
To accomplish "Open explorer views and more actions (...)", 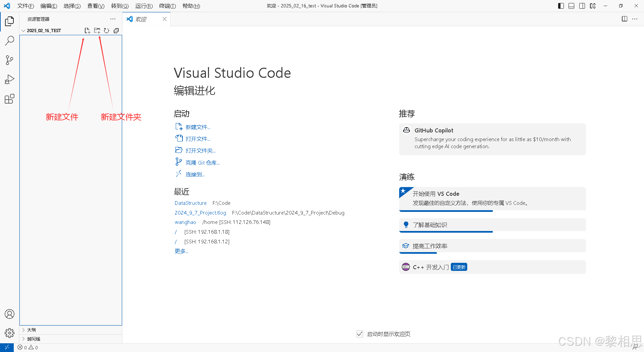I will pos(113,19).
